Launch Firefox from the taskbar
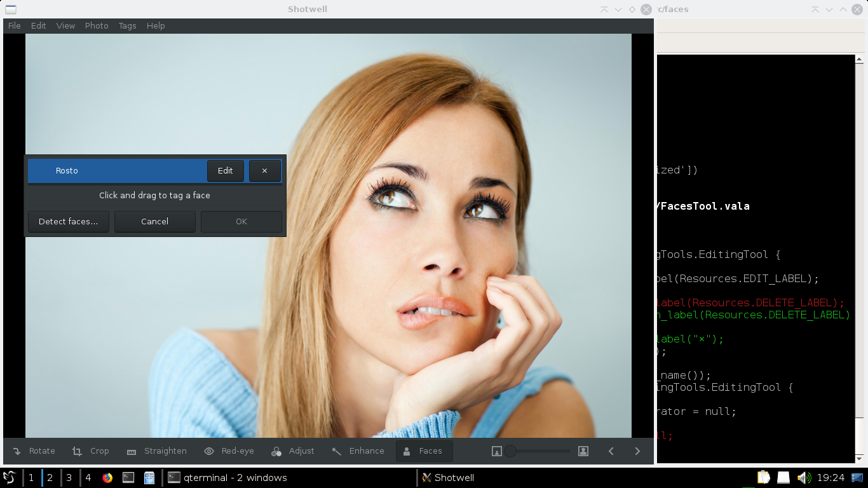The width and height of the screenshot is (868, 488). tap(107, 478)
